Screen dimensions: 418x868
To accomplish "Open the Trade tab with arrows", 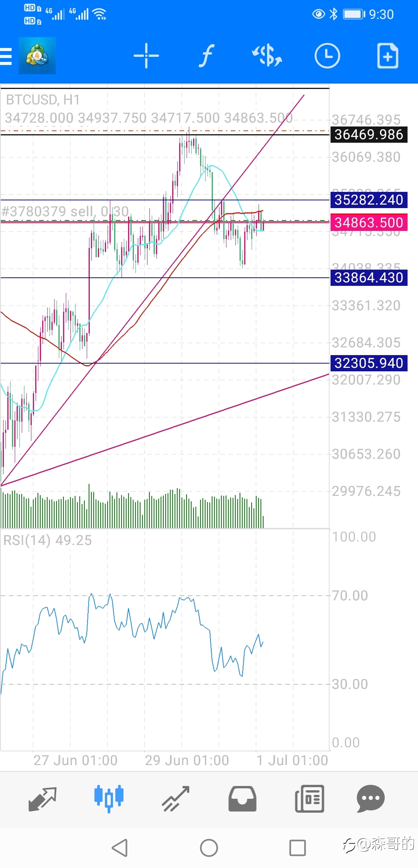I will click(x=176, y=799).
